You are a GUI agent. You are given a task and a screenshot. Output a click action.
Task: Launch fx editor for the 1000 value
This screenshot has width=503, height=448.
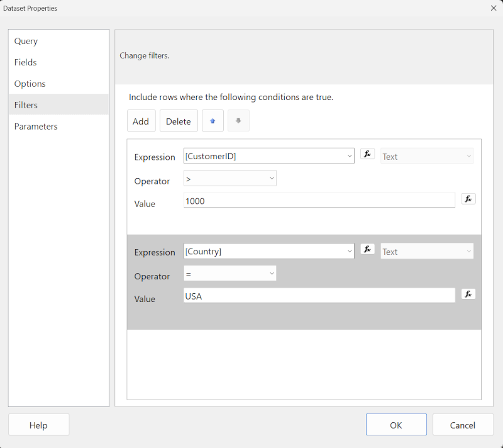click(x=468, y=198)
